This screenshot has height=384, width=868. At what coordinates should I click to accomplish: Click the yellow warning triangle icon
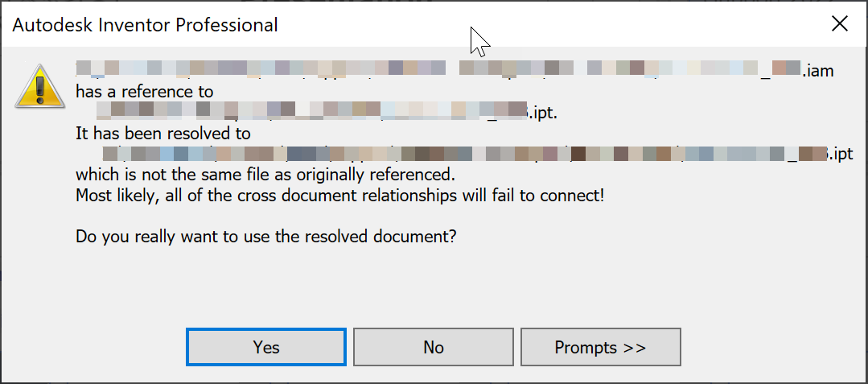pos(35,87)
